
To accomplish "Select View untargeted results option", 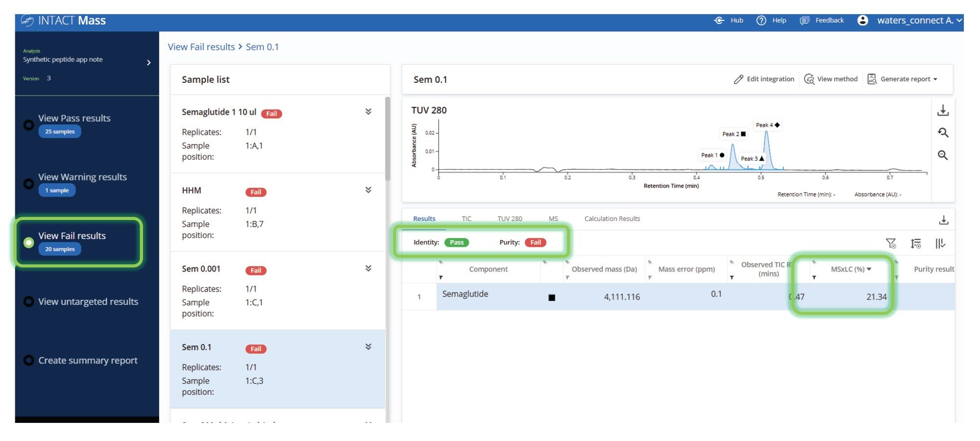I will 29,302.
